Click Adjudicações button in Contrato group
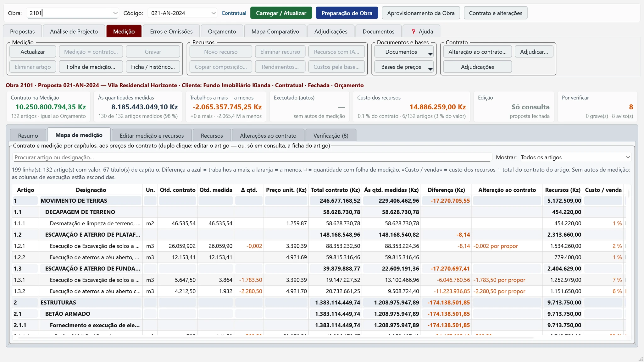 point(477,67)
